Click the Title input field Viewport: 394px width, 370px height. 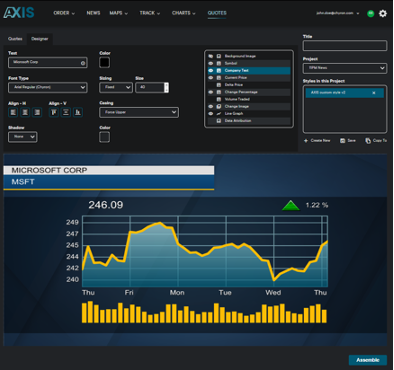click(x=345, y=46)
